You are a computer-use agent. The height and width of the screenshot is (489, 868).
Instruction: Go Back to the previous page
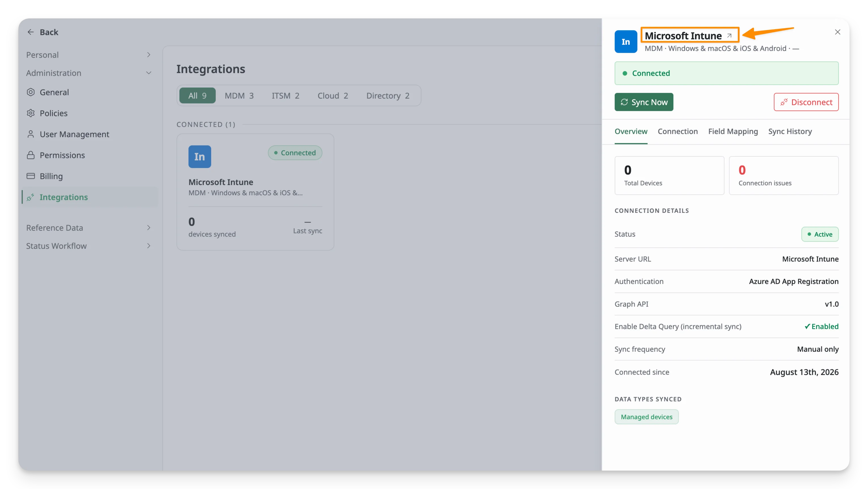click(43, 32)
